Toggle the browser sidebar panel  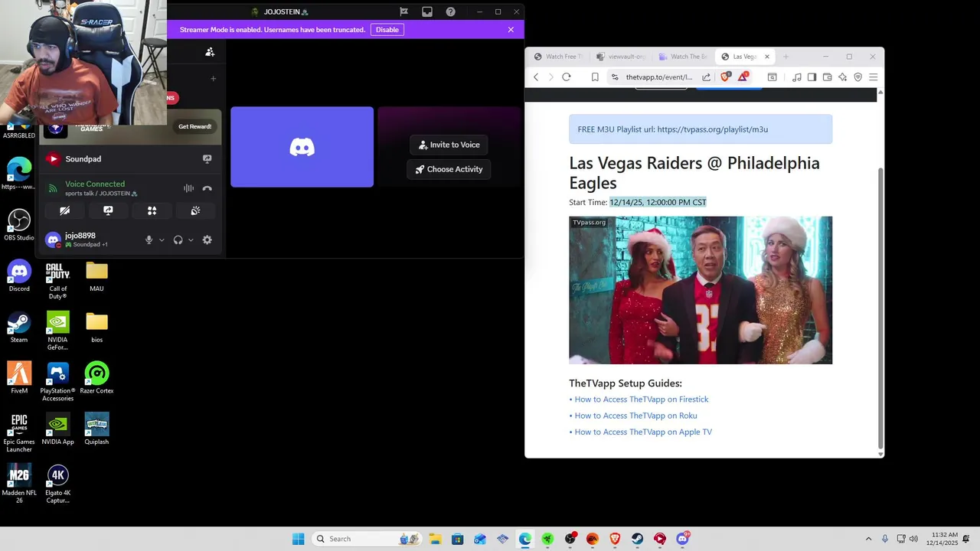point(812,77)
